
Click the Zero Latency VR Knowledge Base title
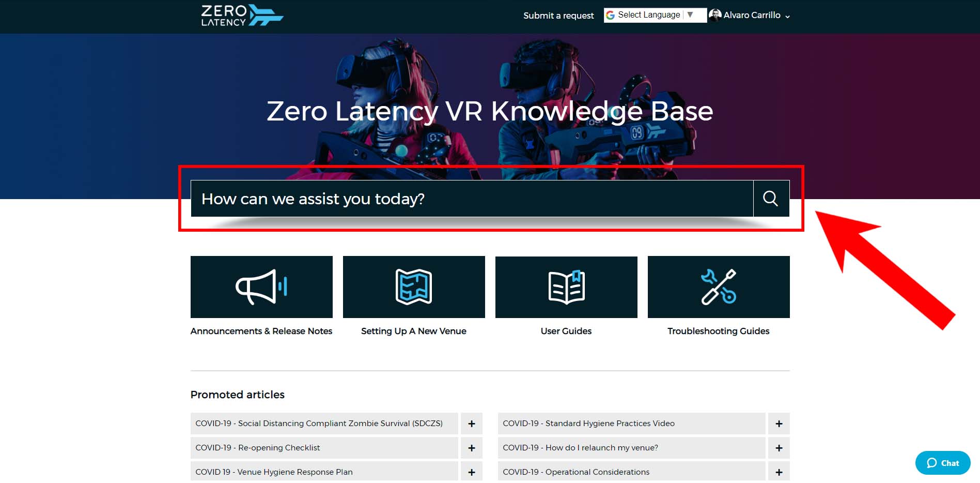pyautogui.click(x=490, y=111)
